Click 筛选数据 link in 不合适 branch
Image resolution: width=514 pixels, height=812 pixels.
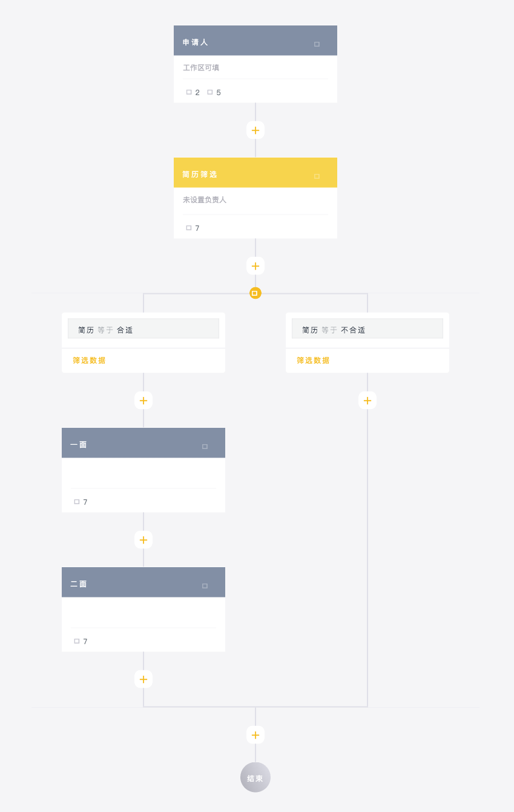[x=313, y=361]
